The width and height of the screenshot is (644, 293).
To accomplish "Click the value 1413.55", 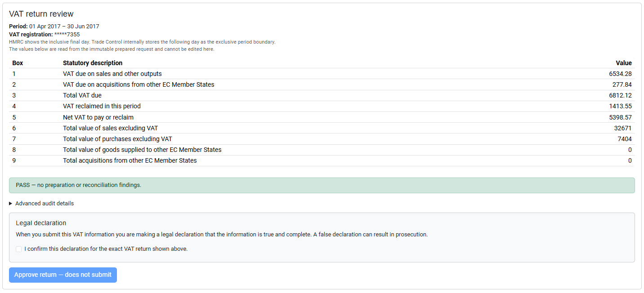I will (x=620, y=106).
